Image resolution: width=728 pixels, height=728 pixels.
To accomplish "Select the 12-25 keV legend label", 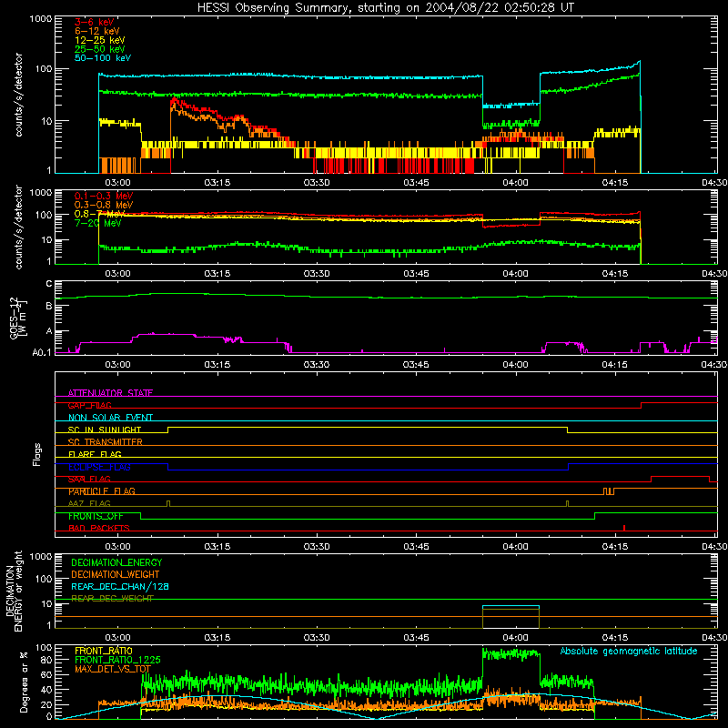I will point(100,40).
